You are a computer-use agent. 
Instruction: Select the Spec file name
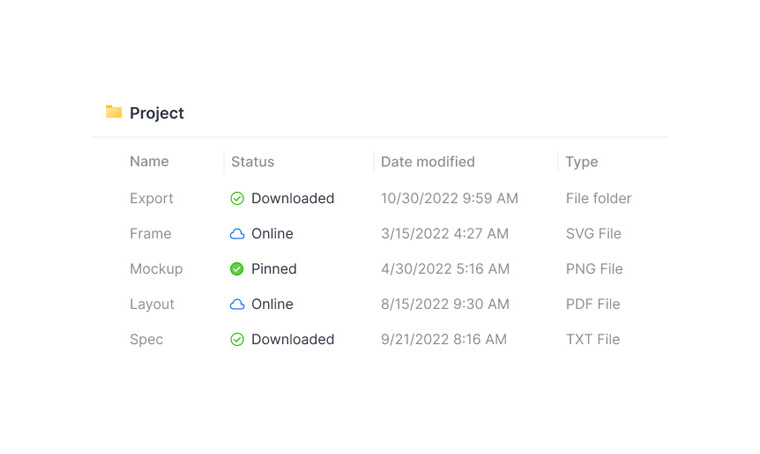coord(146,340)
